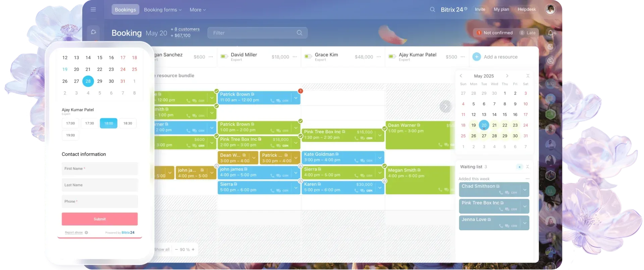Click the green confirmation check above Dean Warner 1:00 booking

click(384, 128)
